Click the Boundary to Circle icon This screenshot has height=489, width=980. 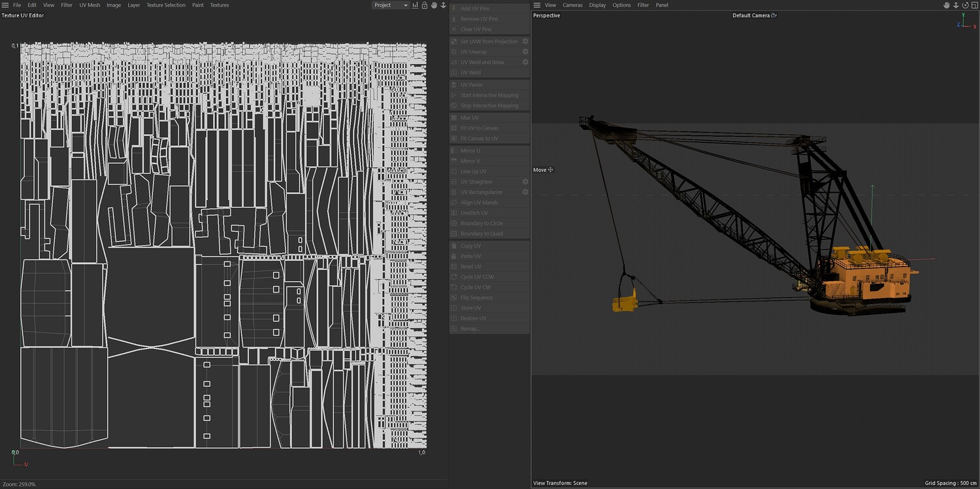click(x=454, y=224)
